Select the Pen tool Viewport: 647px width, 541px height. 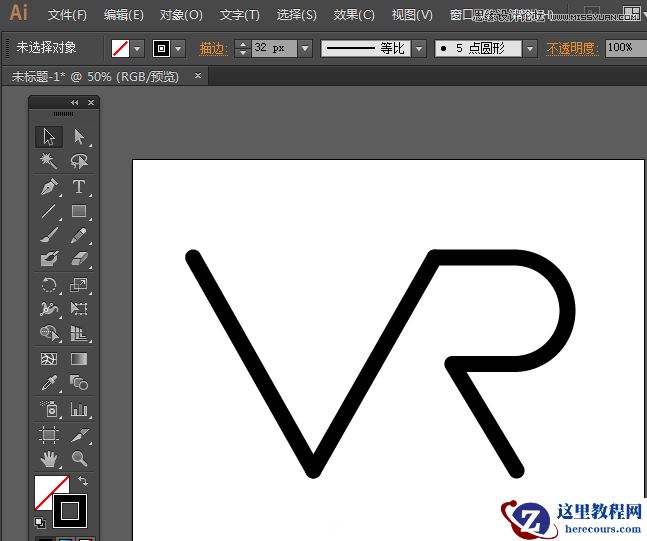[x=49, y=187]
